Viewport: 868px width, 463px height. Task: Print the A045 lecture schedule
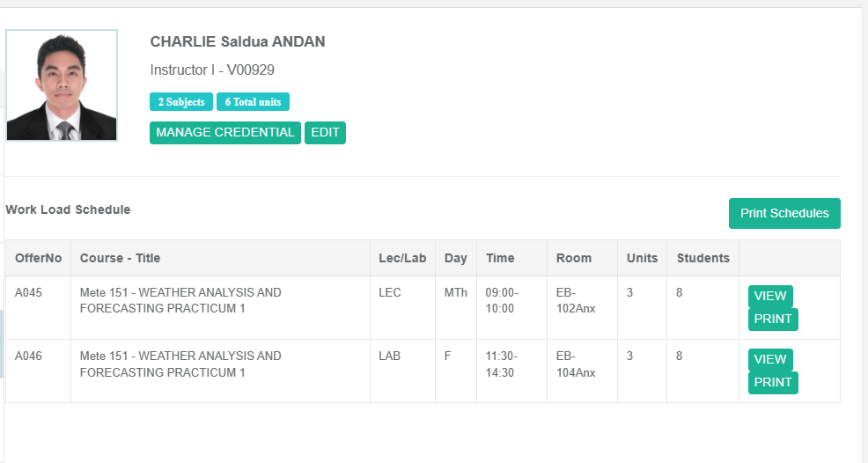pos(773,319)
